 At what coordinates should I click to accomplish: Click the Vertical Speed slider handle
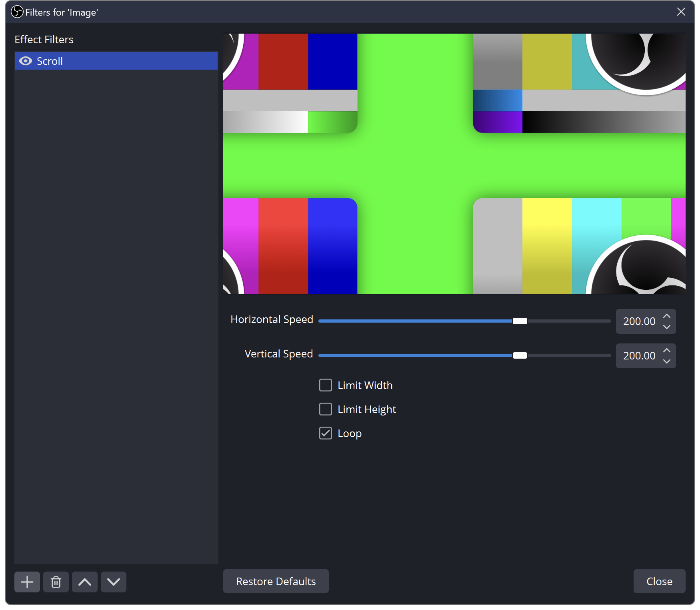[520, 355]
